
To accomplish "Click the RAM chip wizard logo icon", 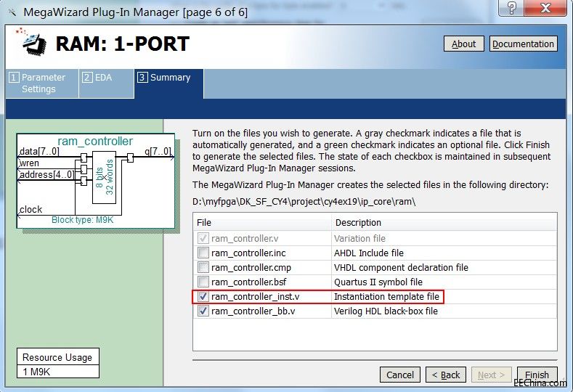I will click(x=32, y=42).
